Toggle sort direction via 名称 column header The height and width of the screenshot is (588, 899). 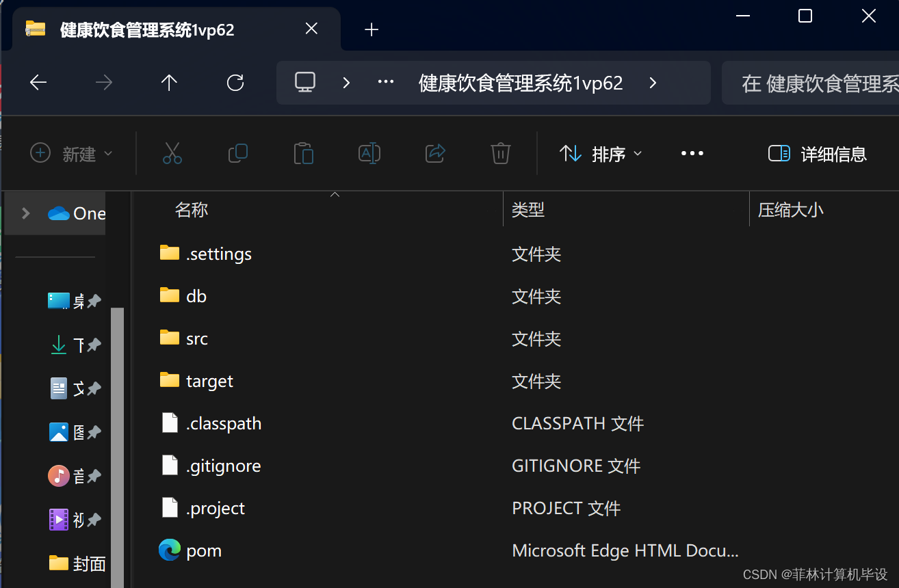(192, 209)
